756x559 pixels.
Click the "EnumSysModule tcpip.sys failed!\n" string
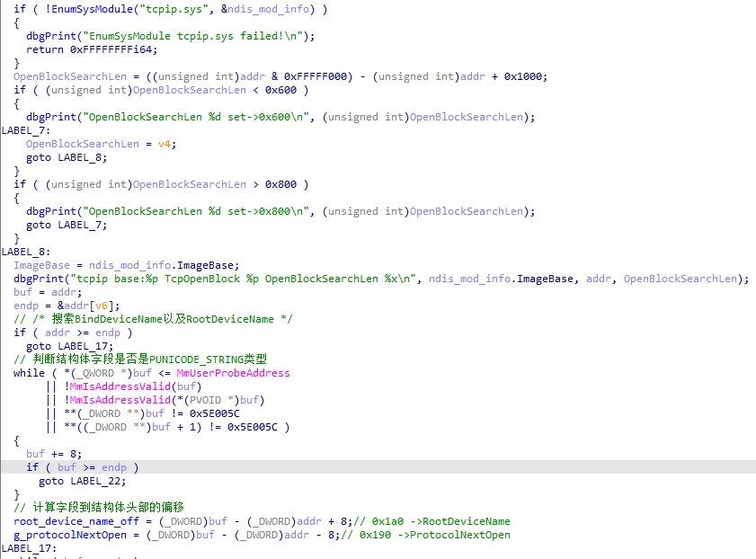(193, 36)
